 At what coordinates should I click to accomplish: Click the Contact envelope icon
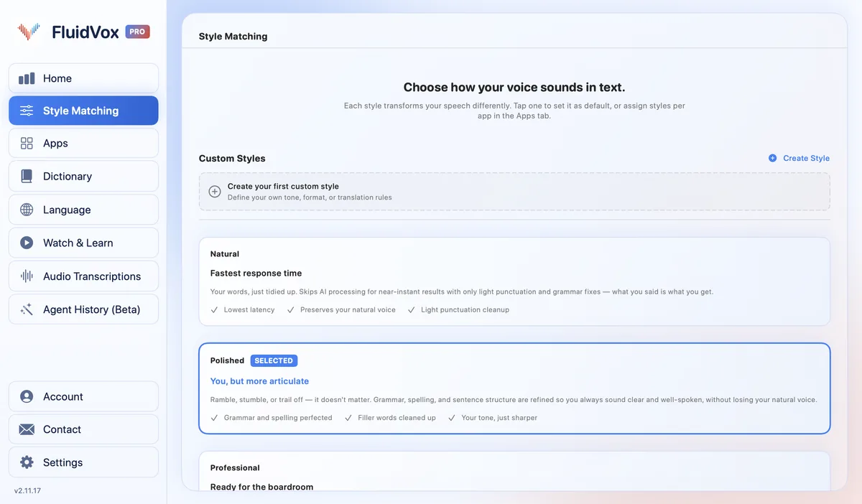click(x=27, y=429)
